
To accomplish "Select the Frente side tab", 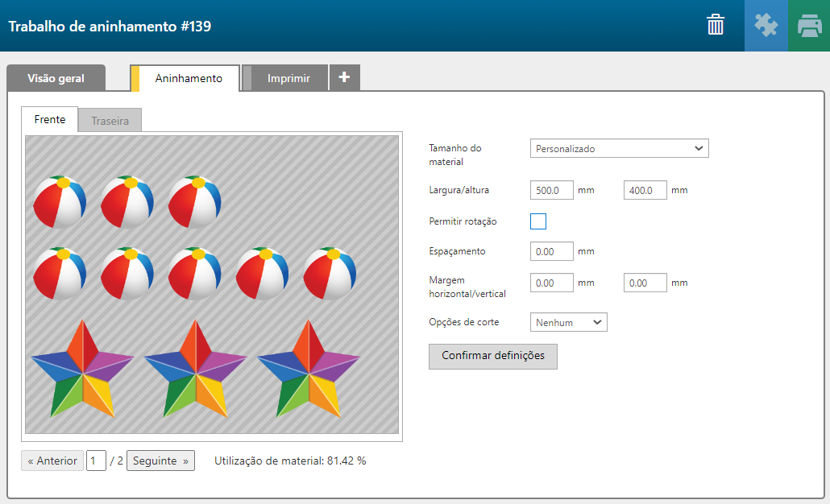I will pyautogui.click(x=50, y=119).
